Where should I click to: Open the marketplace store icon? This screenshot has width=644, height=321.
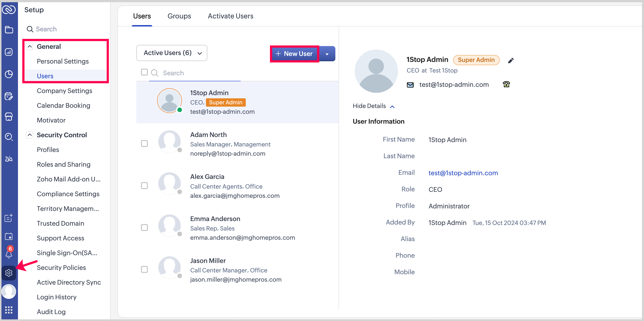(x=9, y=117)
